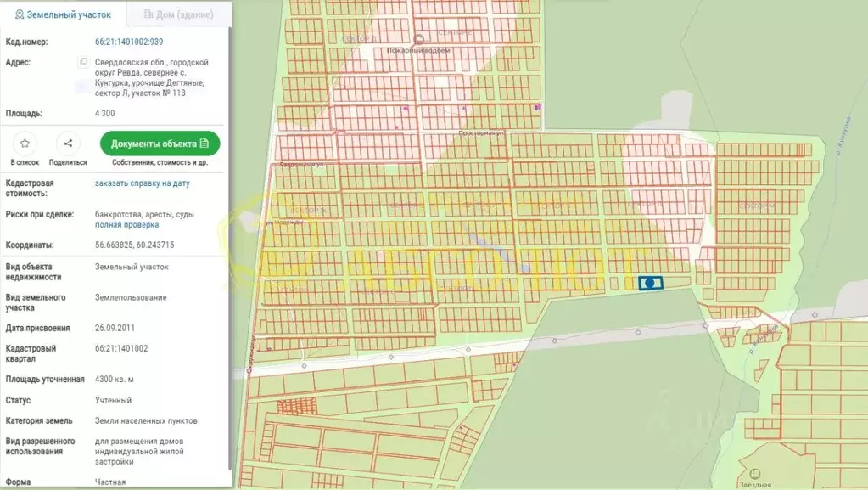Click the 'Звёздная' landmark icon on the map
This screenshot has height=490, width=868.
coord(755,474)
